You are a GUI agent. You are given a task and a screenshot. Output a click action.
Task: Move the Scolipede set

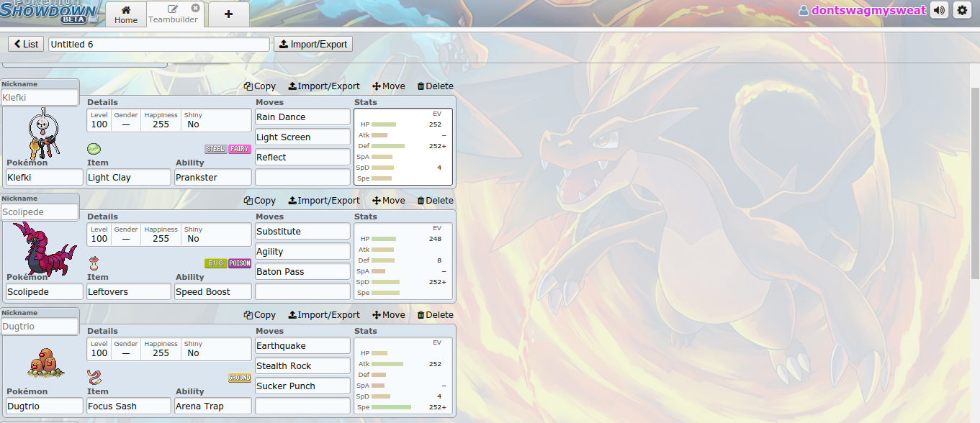click(x=389, y=200)
